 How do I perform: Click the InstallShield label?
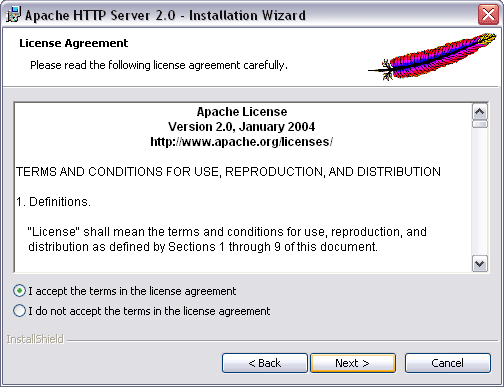(x=35, y=339)
